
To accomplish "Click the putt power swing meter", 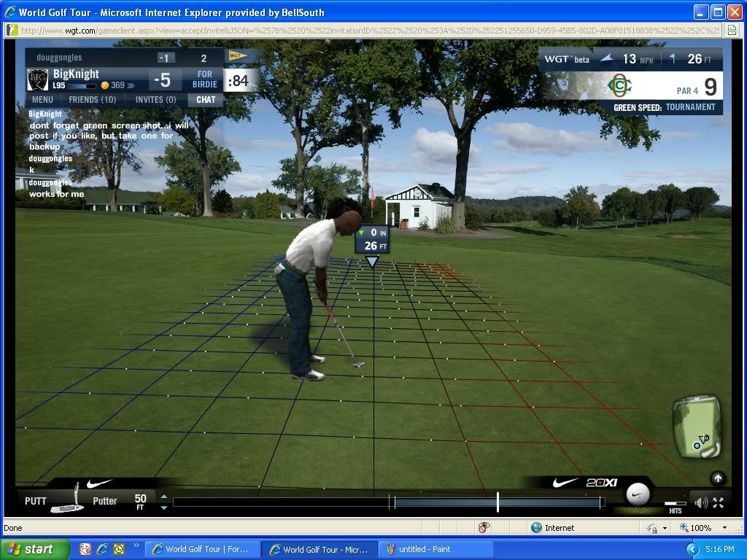I will [388, 502].
